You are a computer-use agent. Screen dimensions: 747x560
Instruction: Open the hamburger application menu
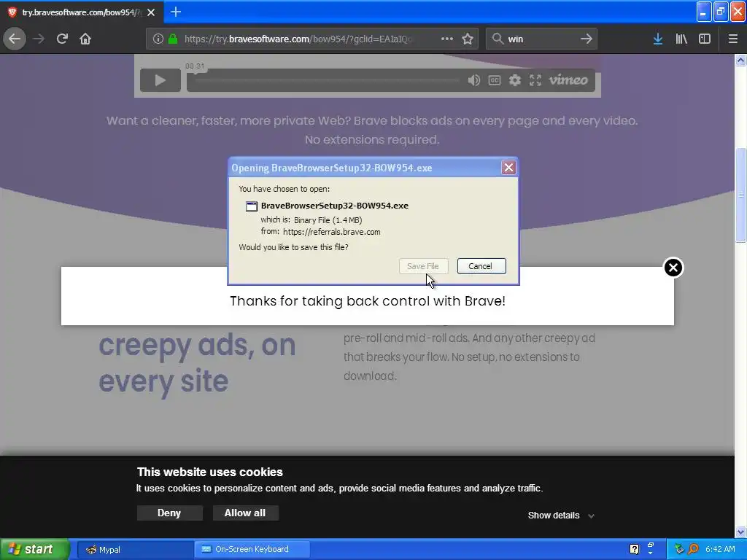click(733, 39)
